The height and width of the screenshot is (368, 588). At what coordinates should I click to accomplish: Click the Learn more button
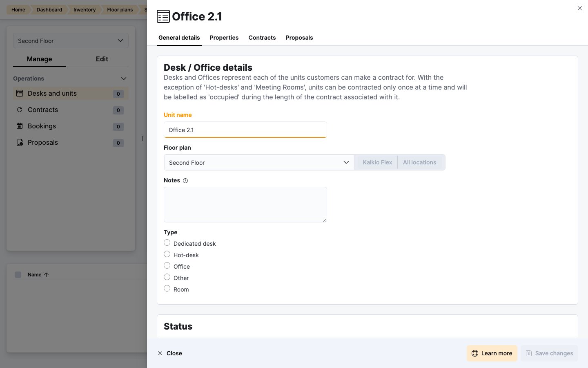492,353
